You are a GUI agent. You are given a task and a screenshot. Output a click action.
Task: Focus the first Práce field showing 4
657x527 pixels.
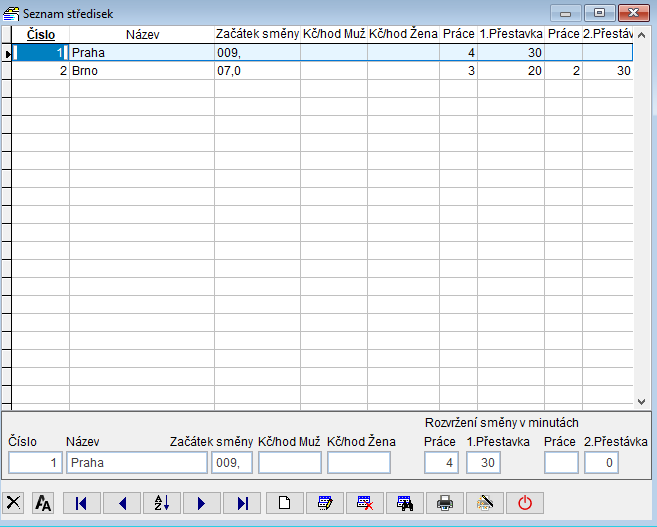pos(441,462)
